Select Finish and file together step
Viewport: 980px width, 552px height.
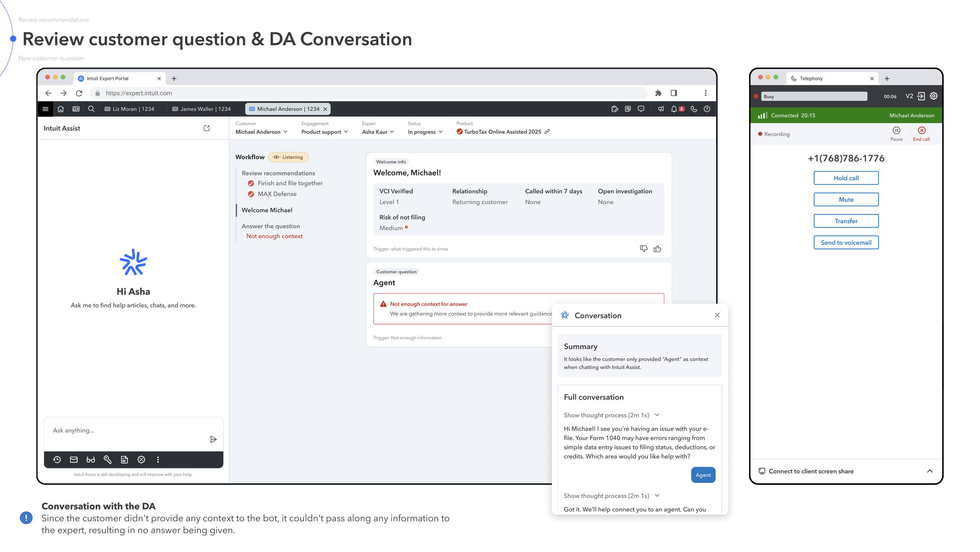tap(285, 183)
